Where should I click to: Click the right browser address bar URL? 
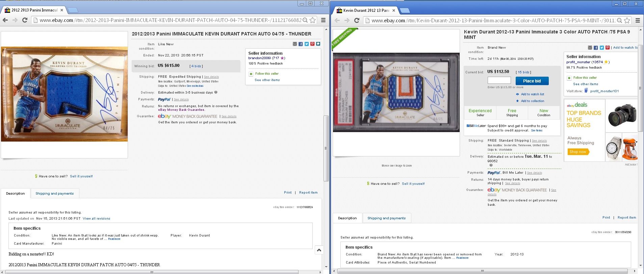click(x=493, y=21)
